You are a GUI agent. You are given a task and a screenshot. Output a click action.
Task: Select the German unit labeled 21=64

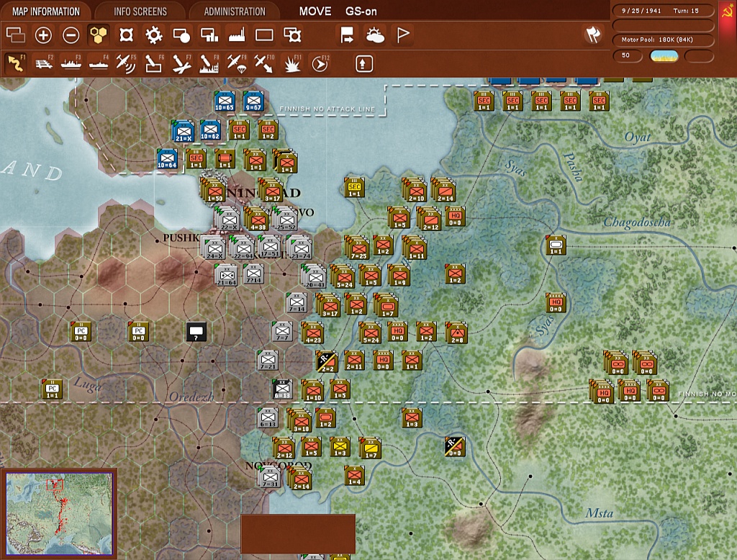226,275
